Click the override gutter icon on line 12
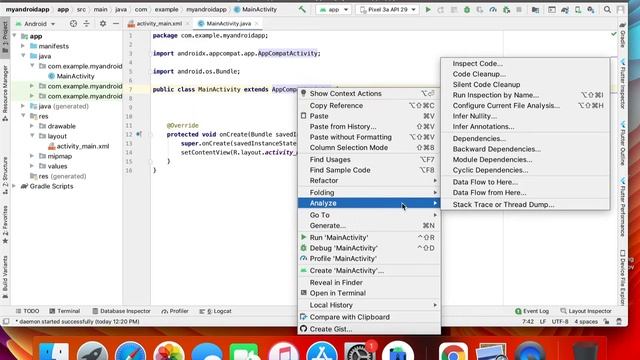Screen dimensions: 640x360 139,134
